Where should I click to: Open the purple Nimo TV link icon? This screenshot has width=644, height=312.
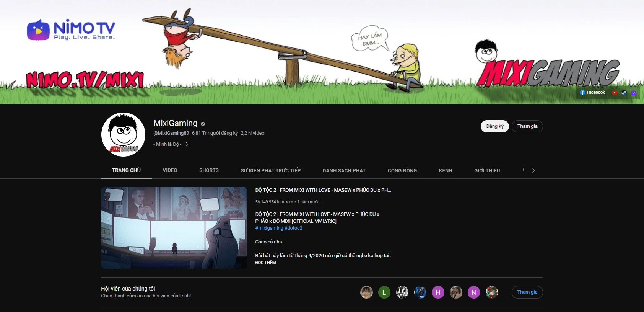[x=634, y=93]
